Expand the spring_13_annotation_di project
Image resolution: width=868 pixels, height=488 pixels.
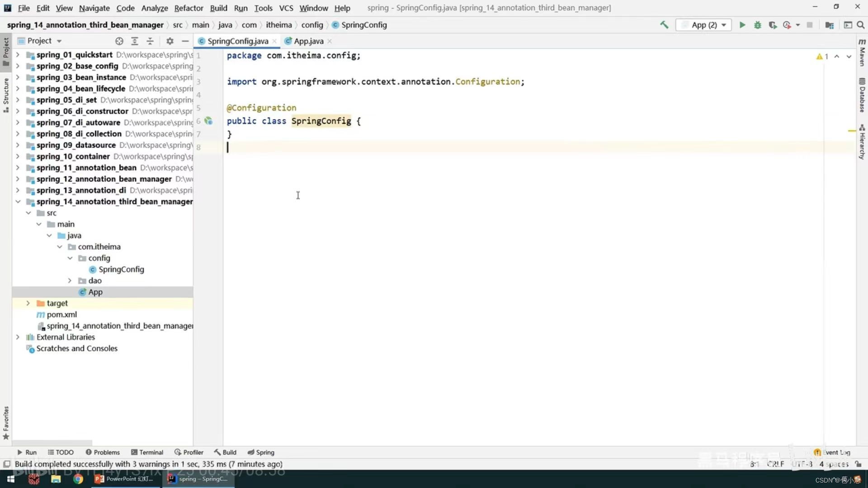17,189
